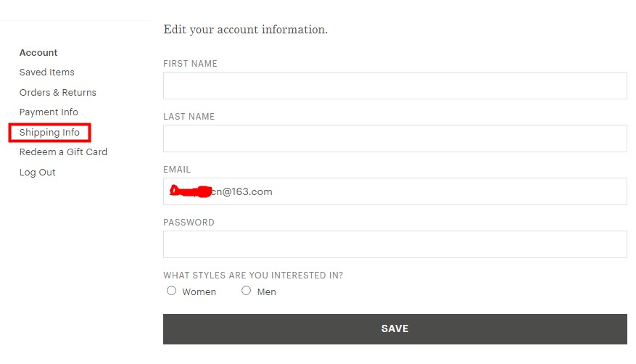
Task: Select the Women style radio button
Action: coord(172,291)
